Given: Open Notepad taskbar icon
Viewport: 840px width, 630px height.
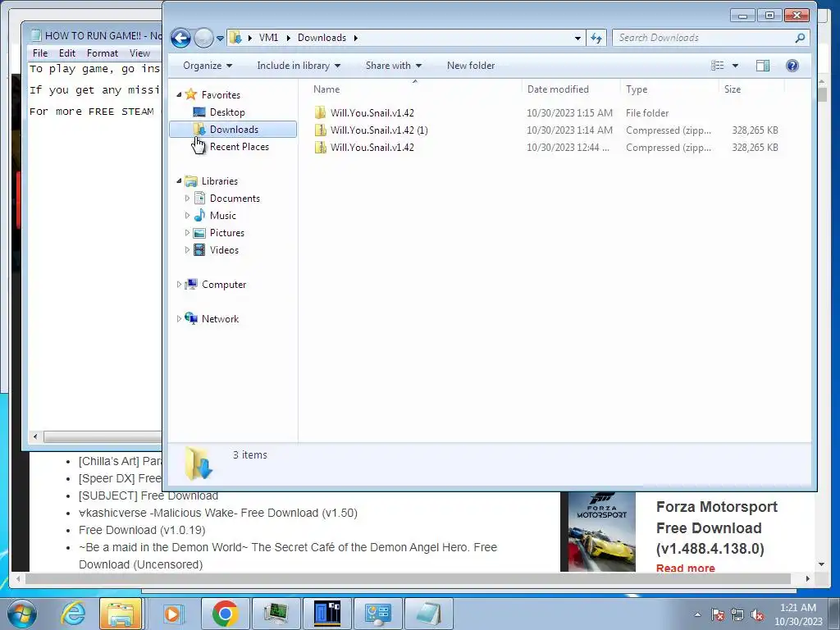Looking at the screenshot, I should click(x=429, y=614).
